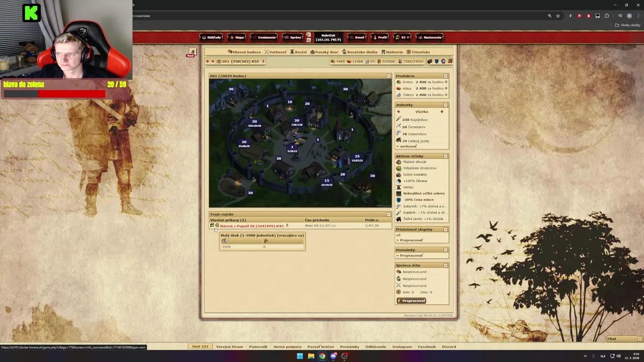Open Trhovisko market shortcut
Viewport: 644px width, 362px height.
click(418, 52)
